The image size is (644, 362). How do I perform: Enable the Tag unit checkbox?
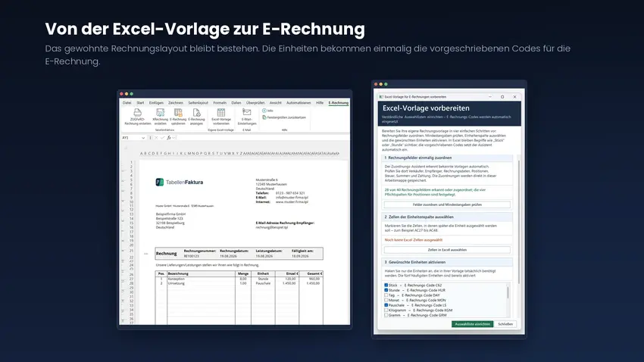(386, 295)
